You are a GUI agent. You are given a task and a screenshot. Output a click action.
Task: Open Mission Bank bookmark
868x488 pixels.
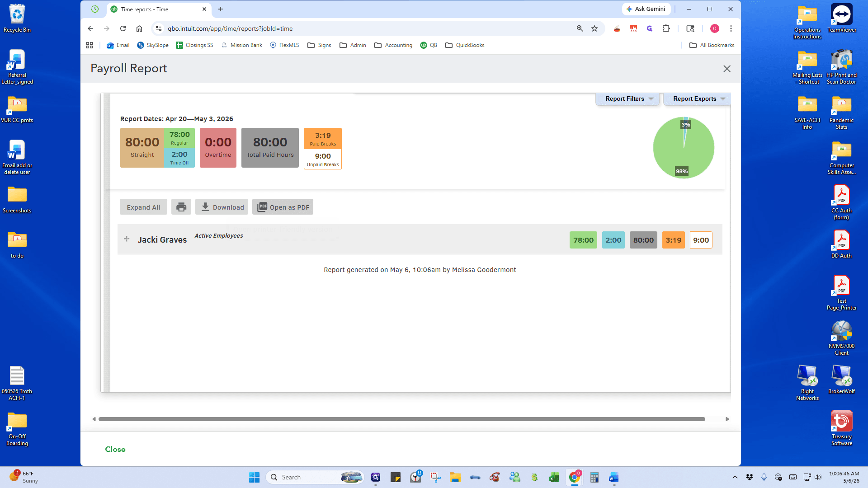point(241,45)
